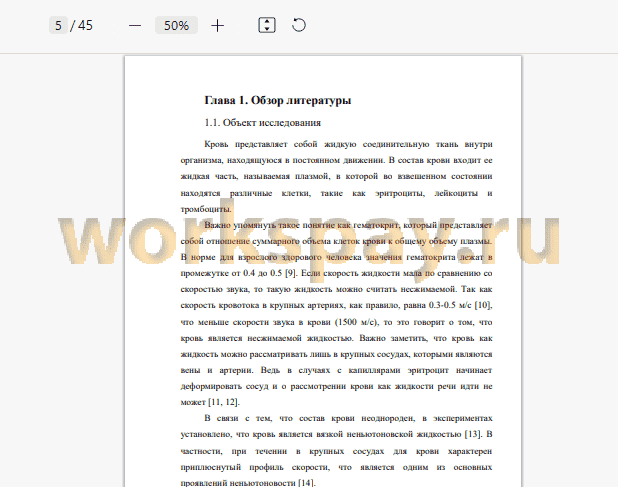Click the 50% zoom level field
This screenshot has width=618, height=487.
click(176, 26)
